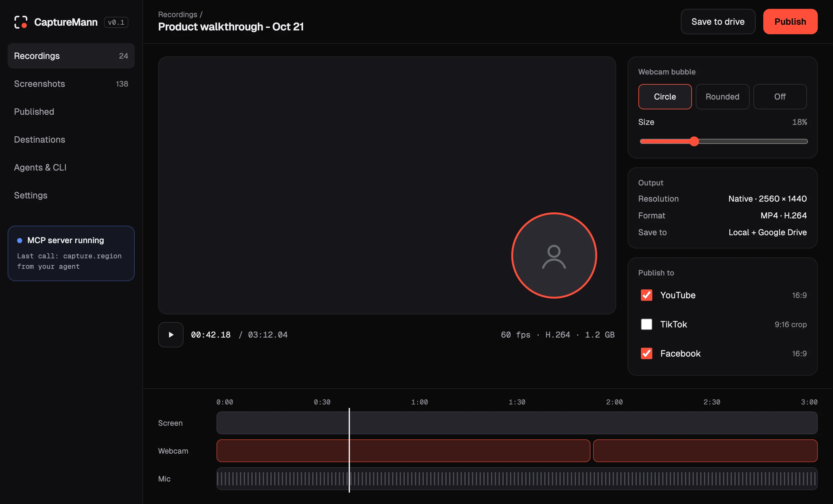Screen dimensions: 833x504
Task: Open Agents & CLI page
Action: pyautogui.click(x=71, y=167)
